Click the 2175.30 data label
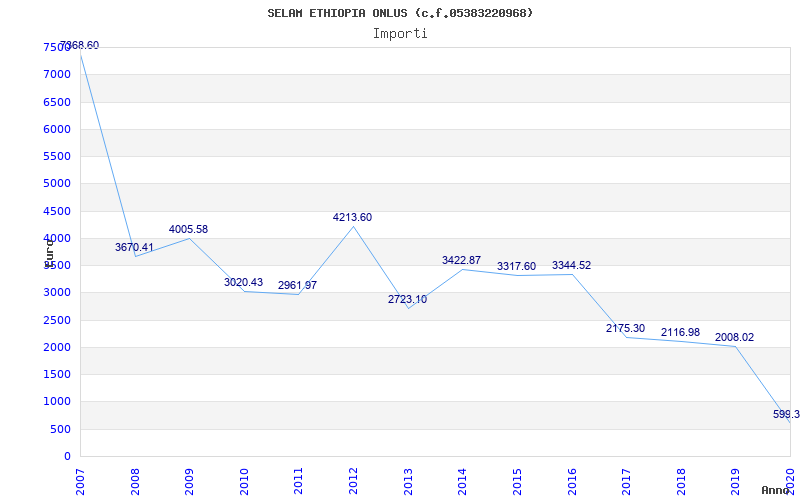Image resolution: width=800 pixels, height=500 pixels. [x=626, y=329]
